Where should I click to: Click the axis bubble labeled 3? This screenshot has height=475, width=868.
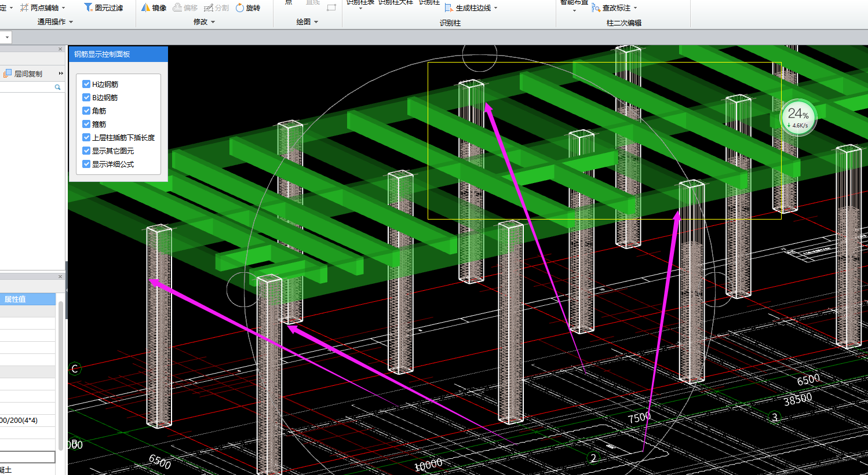click(x=775, y=417)
